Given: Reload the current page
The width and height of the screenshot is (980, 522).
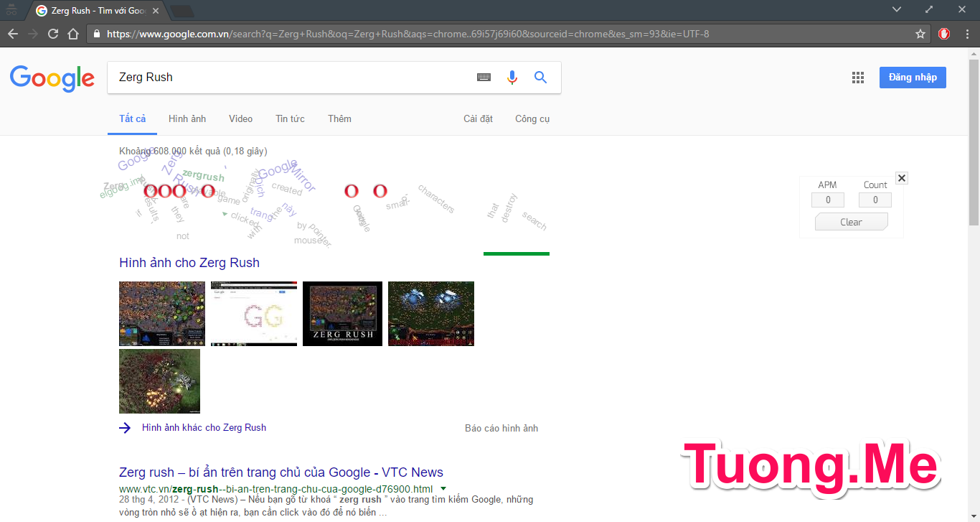Looking at the screenshot, I should tap(53, 34).
